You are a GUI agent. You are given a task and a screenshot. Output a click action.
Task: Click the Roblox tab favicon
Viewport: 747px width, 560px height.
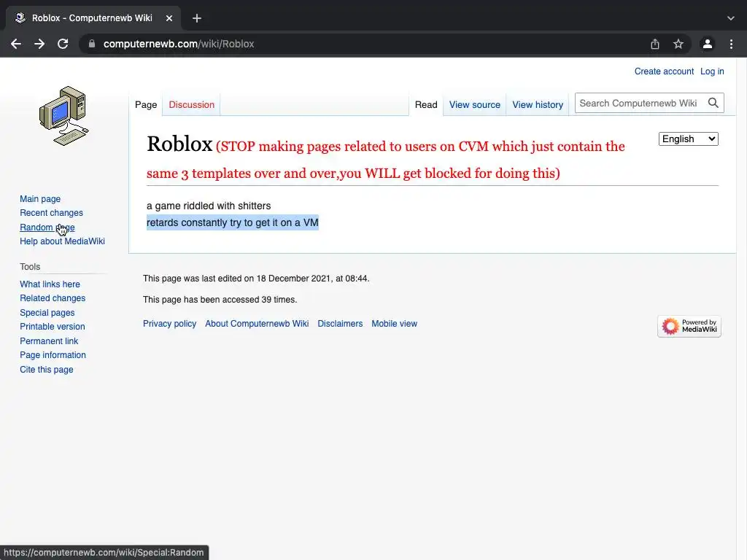click(x=20, y=18)
